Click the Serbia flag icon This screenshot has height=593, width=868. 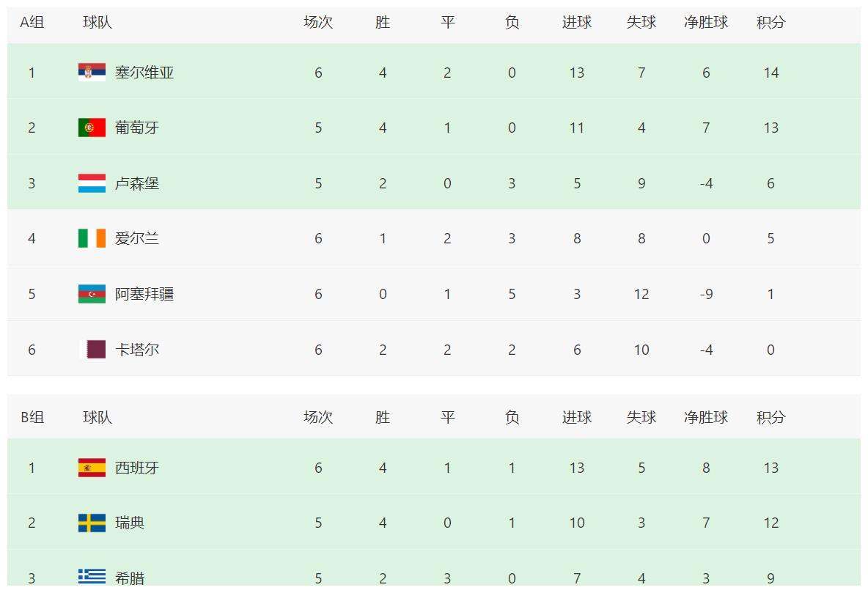(x=92, y=72)
